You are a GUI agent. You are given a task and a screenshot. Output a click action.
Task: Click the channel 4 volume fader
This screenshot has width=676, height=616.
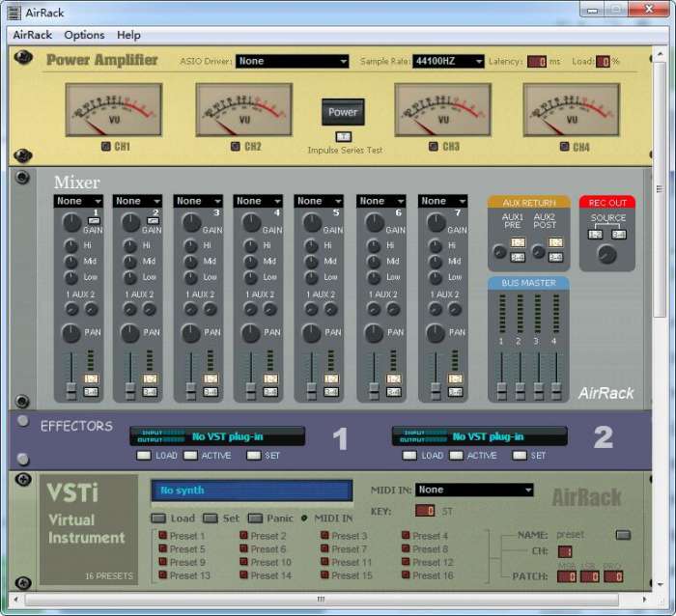pos(251,388)
